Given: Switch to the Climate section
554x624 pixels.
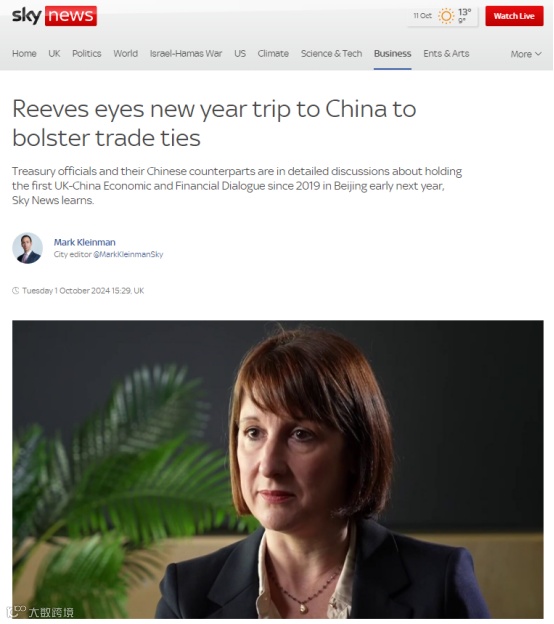Looking at the screenshot, I should 273,53.
